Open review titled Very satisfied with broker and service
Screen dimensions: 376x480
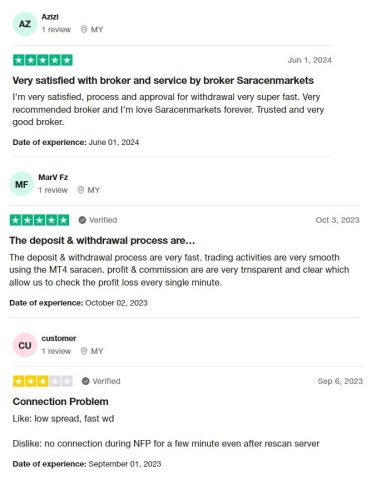tap(163, 80)
